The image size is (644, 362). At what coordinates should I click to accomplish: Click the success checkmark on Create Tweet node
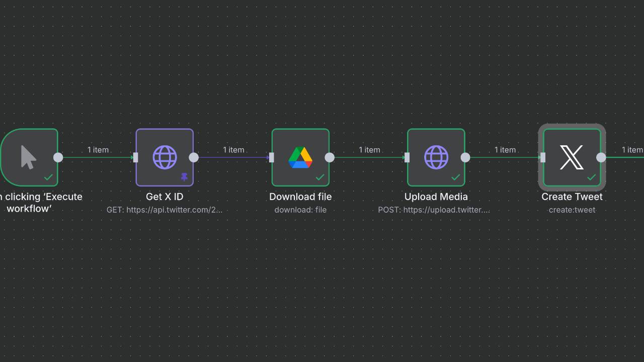(592, 177)
